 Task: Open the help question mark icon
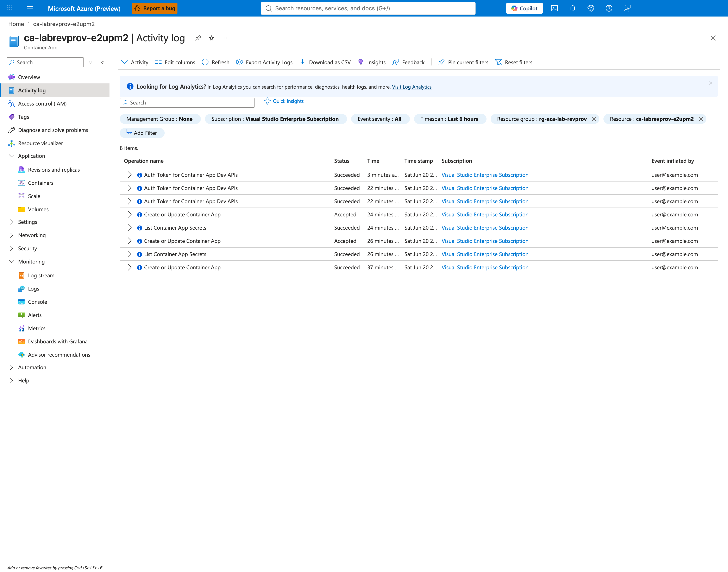(x=609, y=8)
